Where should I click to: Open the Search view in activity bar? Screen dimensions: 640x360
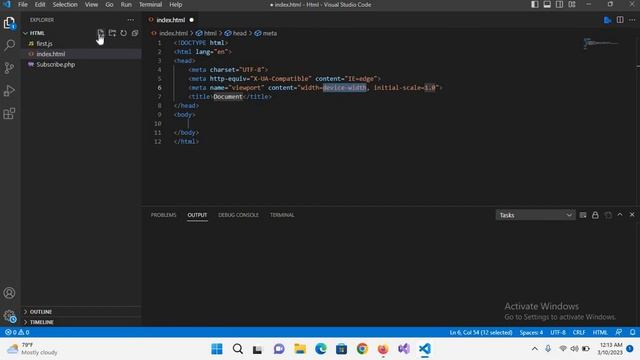[x=9, y=45]
